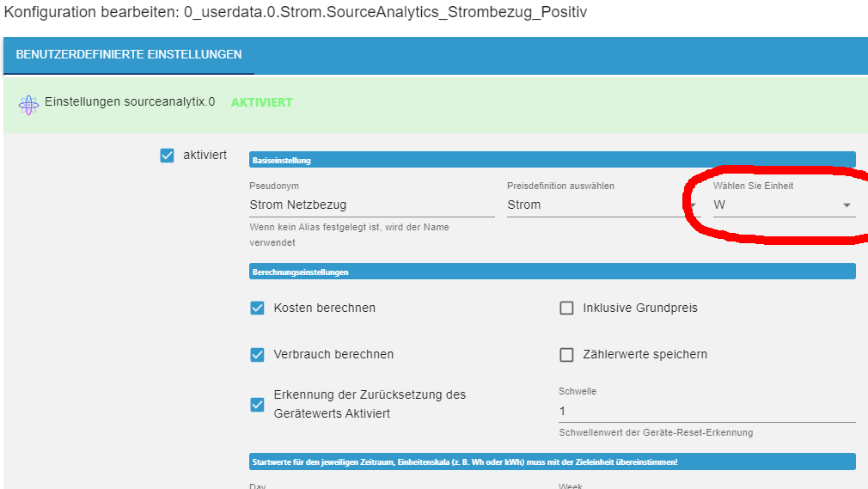Screen dimensions: 868x489
Task: Click the 'Pseudonym' text field
Action: tap(371, 205)
